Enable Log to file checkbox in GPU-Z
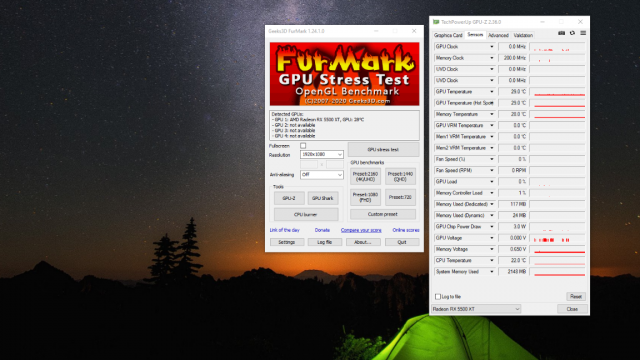This screenshot has width=640, height=360. click(438, 296)
